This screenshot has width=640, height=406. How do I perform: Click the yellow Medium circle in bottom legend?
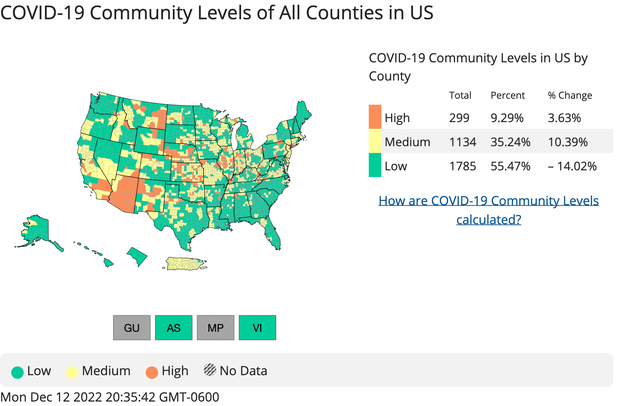(x=74, y=371)
